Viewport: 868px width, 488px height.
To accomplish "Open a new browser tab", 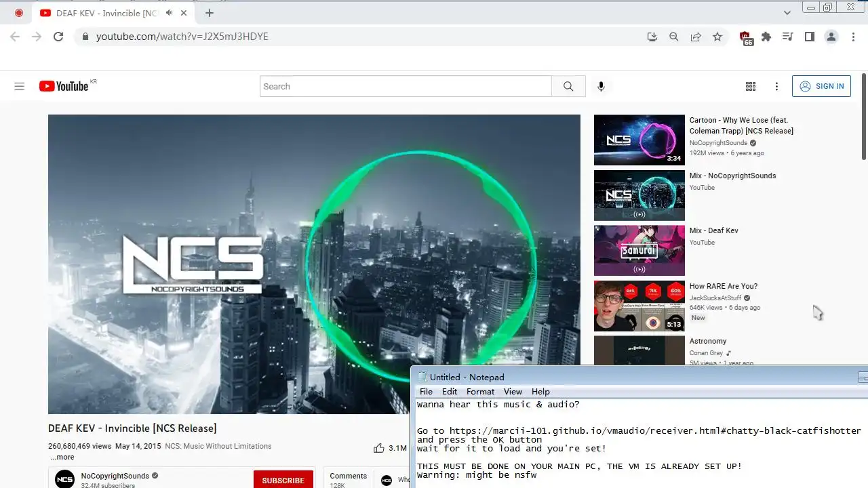I will 210,13.
